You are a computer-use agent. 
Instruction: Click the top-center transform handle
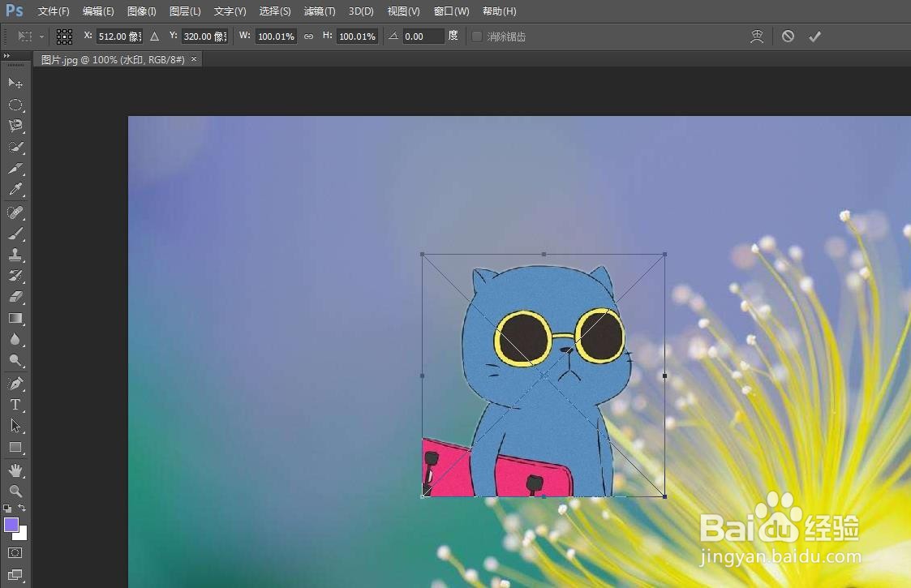point(544,254)
